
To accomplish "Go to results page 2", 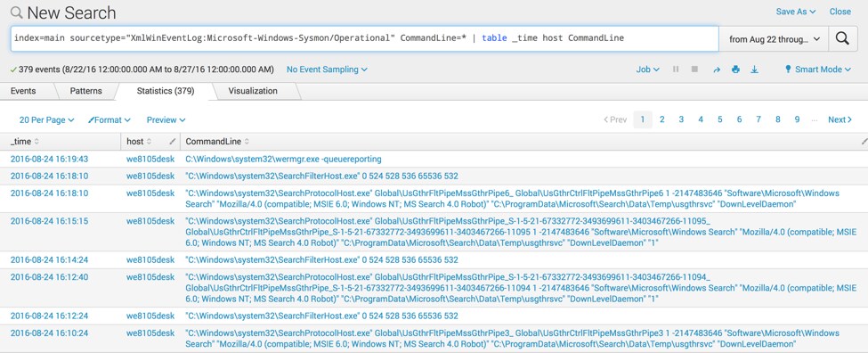I will click(662, 119).
